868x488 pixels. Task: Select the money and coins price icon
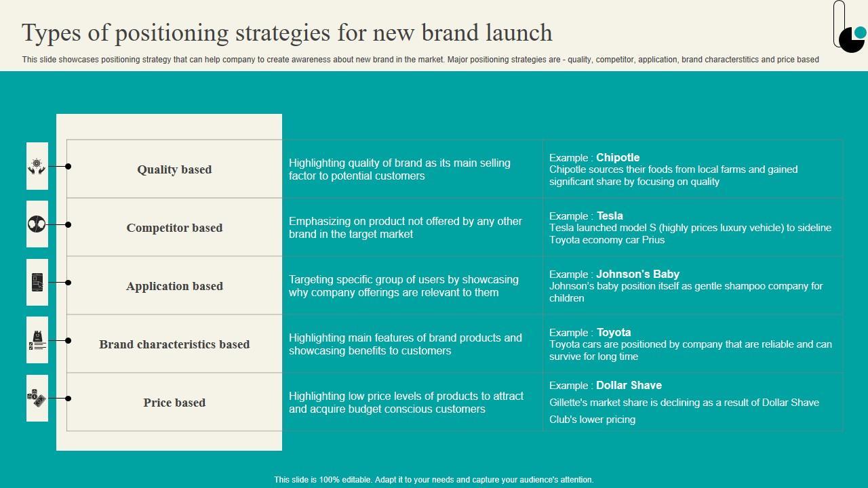point(37,399)
